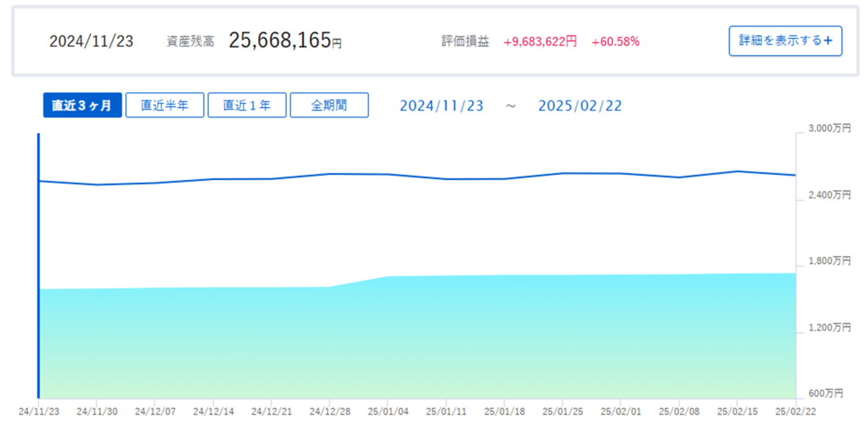This screenshot has height=434, width=868.
Task: Click the y-axis label 1,800万円
Action: (829, 261)
